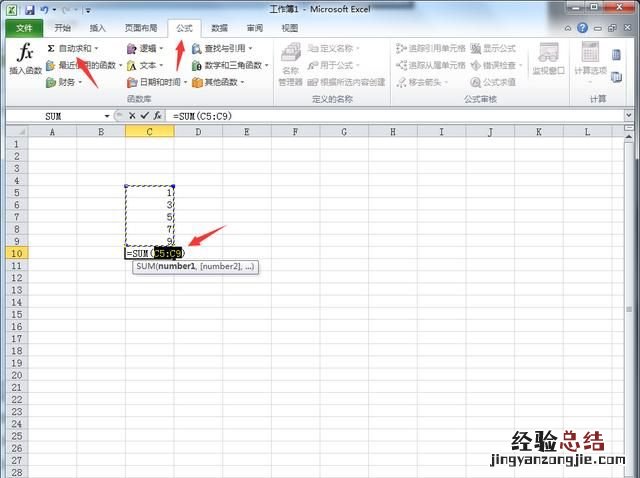Open the Name Manager

290,64
